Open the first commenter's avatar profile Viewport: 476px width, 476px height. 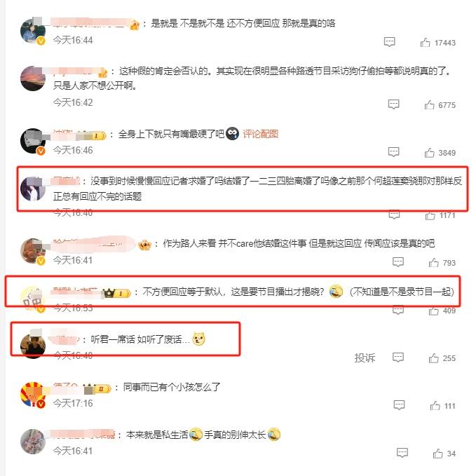pyautogui.click(x=33, y=31)
